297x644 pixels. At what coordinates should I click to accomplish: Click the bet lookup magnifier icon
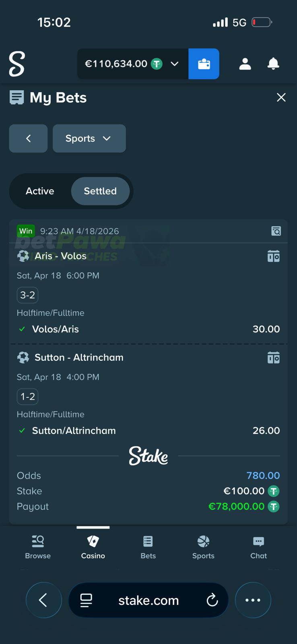[276, 231]
